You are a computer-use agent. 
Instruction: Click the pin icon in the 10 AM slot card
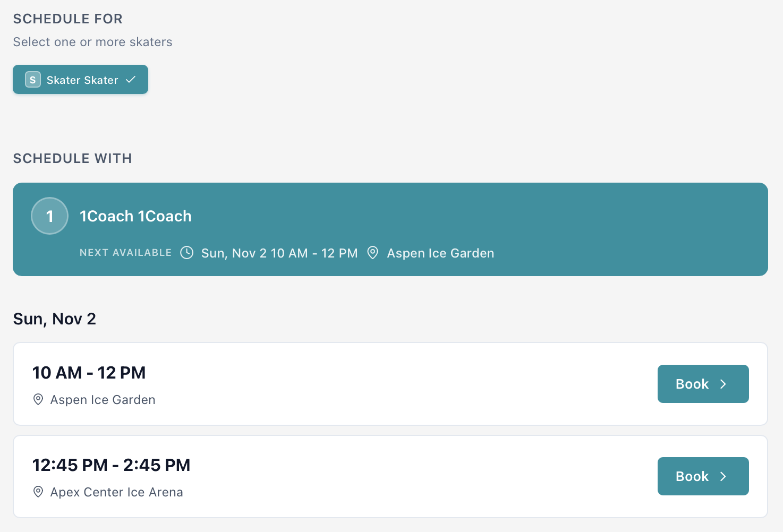(x=38, y=399)
